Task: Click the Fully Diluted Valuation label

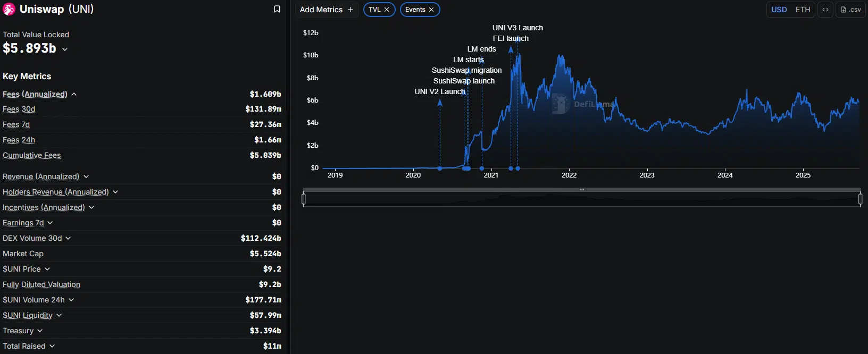Action: (x=41, y=284)
